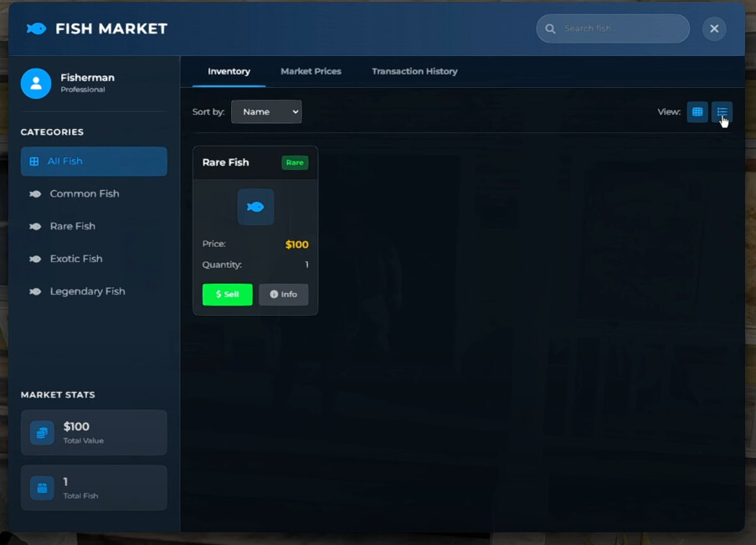Click the All Fish grid icon
The height and width of the screenshot is (545, 756).
click(33, 162)
